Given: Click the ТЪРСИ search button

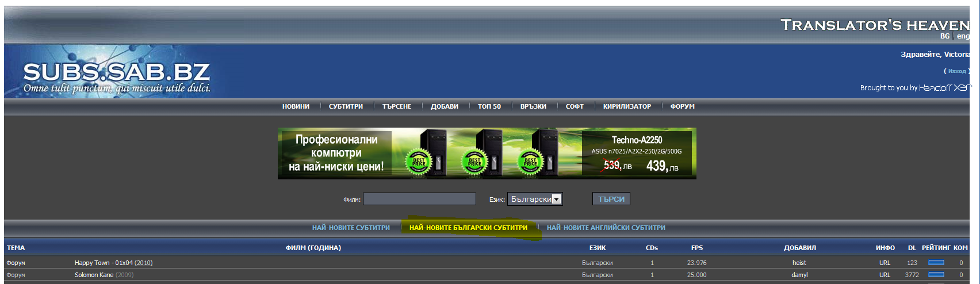Looking at the screenshot, I should coord(611,199).
